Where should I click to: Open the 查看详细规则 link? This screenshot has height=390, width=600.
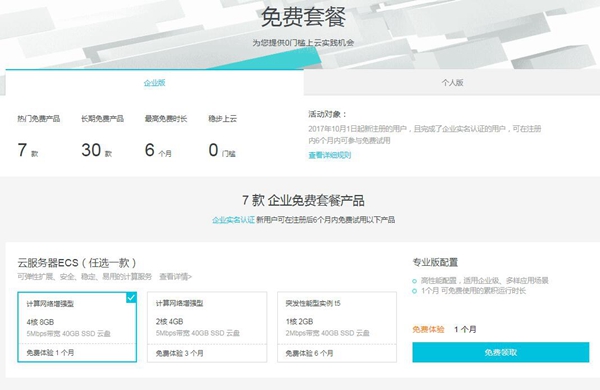coord(329,155)
